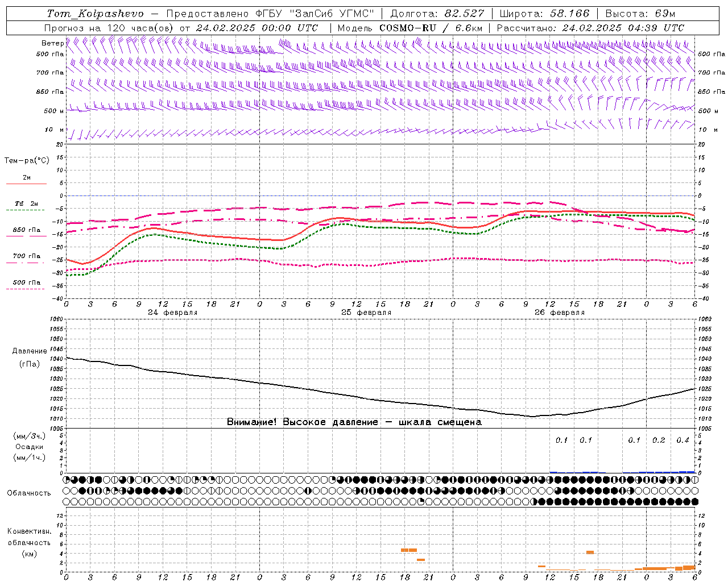Click the '25 февраля' date label

[366, 313]
